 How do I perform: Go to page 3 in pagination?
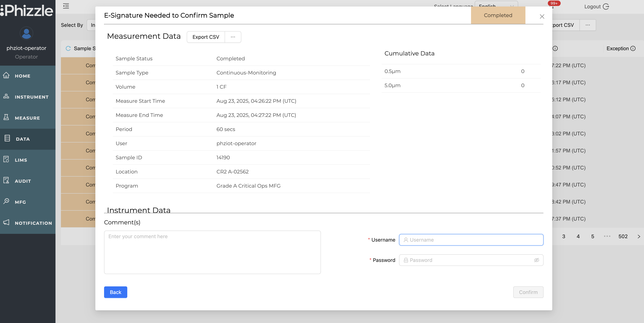tap(563, 236)
